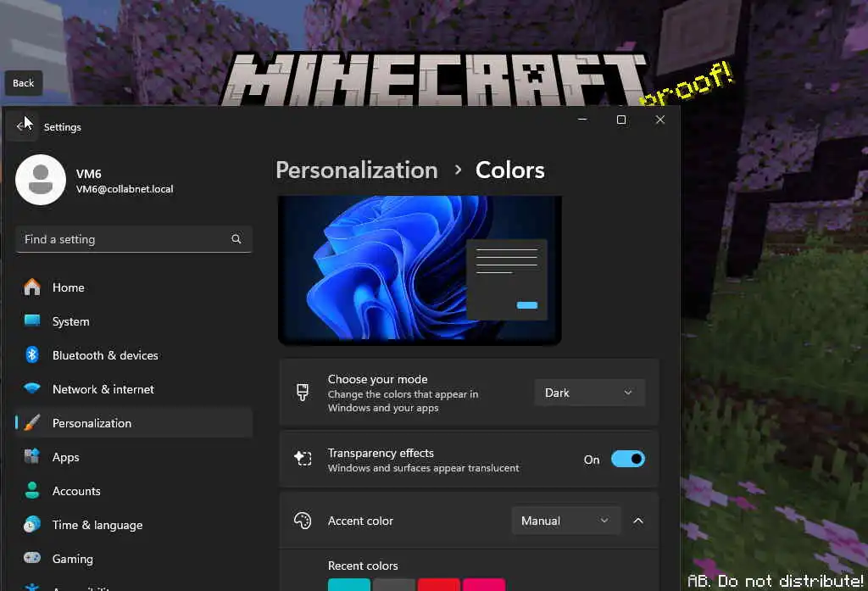Pick the teal recent color swatch
The image size is (868, 591).
(x=348, y=584)
